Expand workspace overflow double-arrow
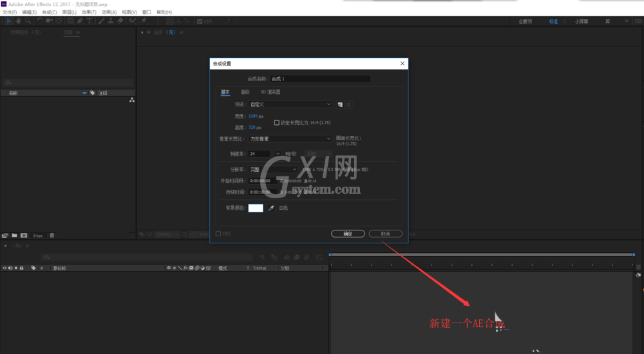The image size is (644, 354). [x=627, y=21]
